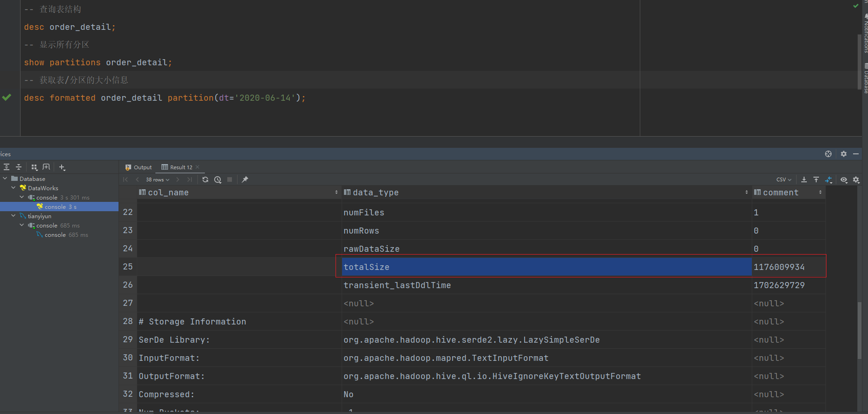868x414 pixels.
Task: Open the Notifications side panel
Action: click(865, 34)
